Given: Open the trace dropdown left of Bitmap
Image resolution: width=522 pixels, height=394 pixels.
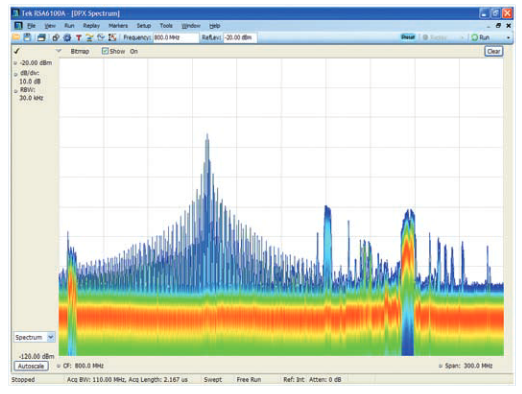Looking at the screenshot, I should [x=59, y=51].
